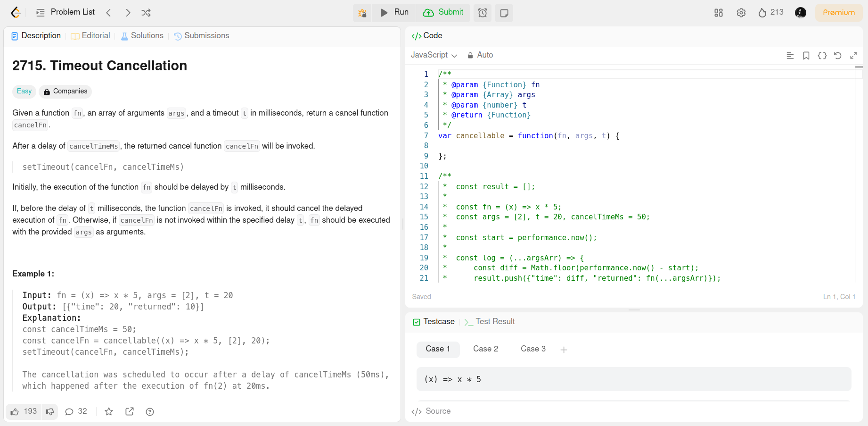Select Case 3 testcase
This screenshot has width=868, height=426.
[x=533, y=349]
